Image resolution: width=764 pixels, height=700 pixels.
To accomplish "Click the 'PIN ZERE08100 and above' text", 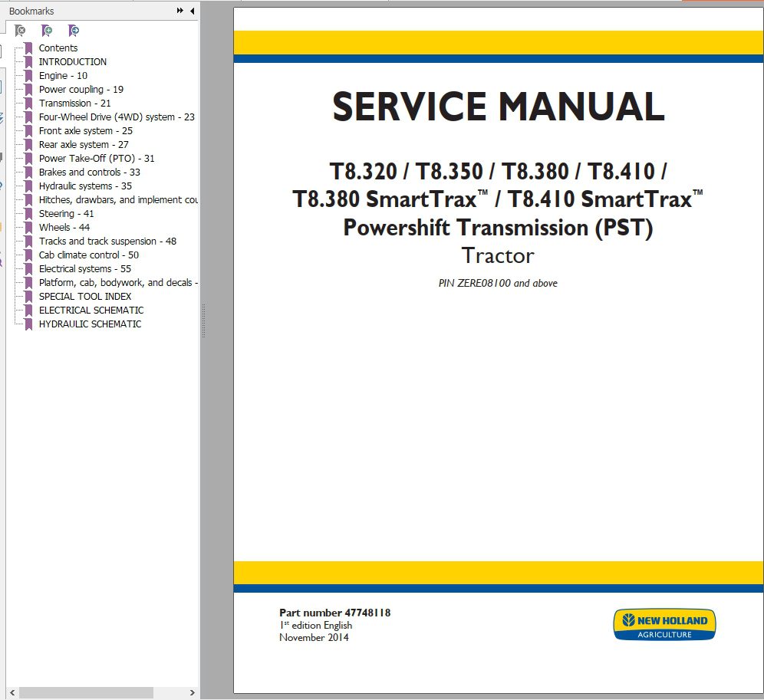I will (498, 283).
